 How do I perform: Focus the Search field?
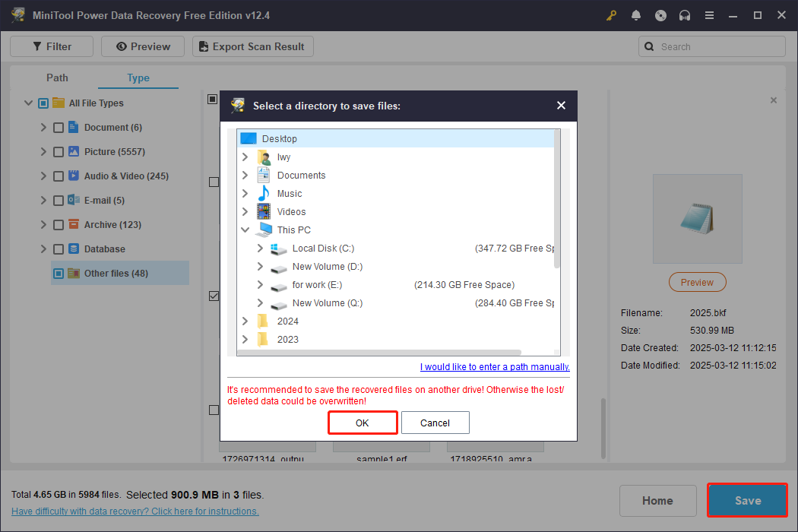[712, 46]
